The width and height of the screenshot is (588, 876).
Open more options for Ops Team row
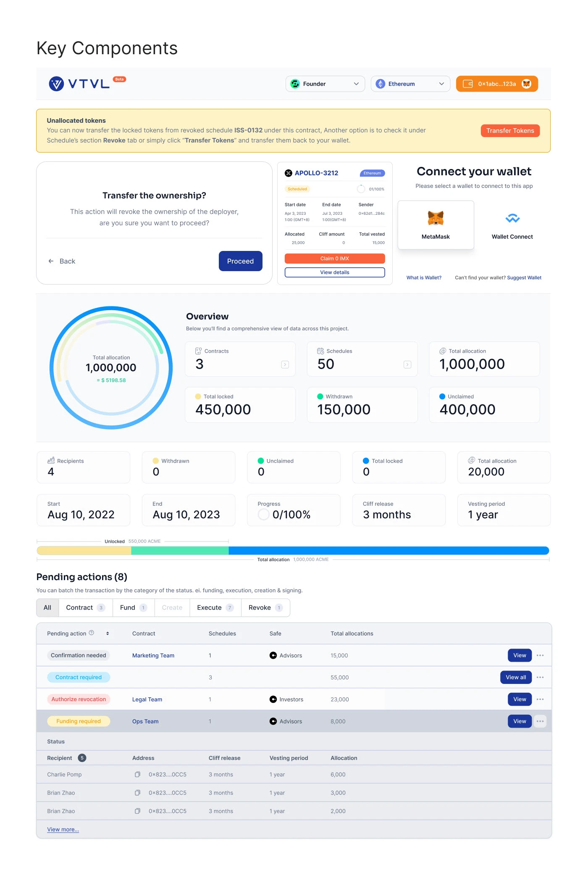(x=540, y=721)
